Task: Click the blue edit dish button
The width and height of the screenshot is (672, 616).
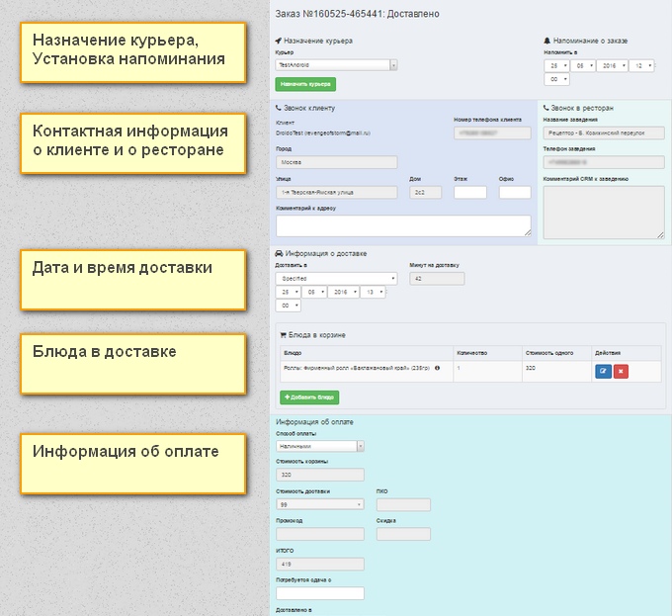Action: (603, 371)
